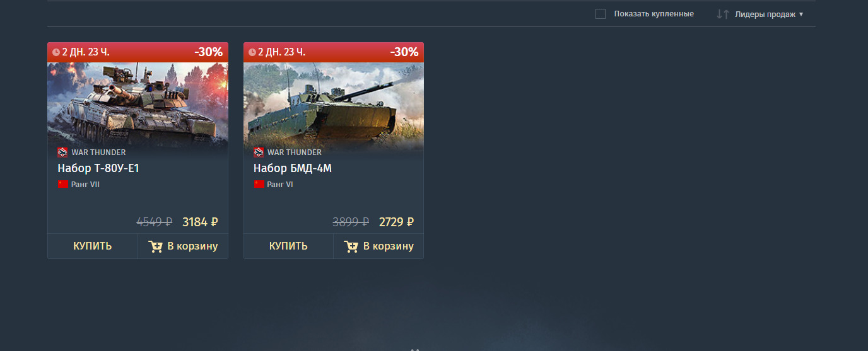
Task: Click the clock timer icon on the БМД-4М card
Action: click(x=252, y=52)
